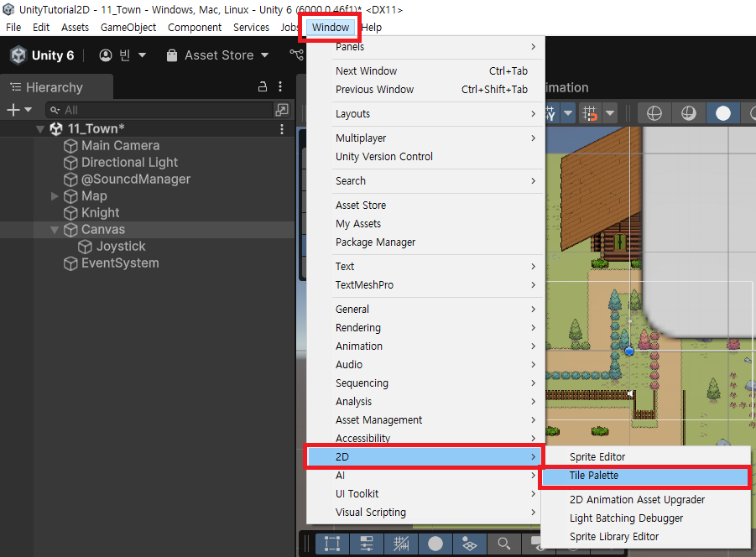This screenshot has height=557, width=756.
Task: Expand the UI Toolkit submenu
Action: click(425, 494)
